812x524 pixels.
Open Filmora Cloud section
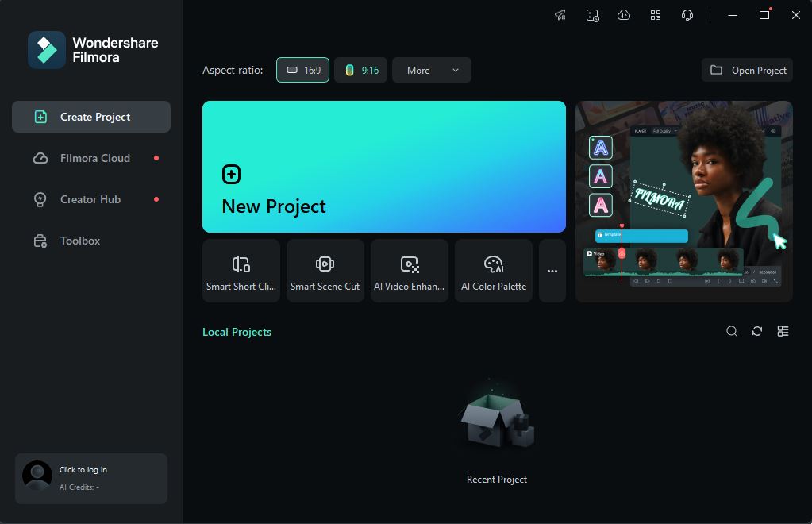tap(91, 158)
